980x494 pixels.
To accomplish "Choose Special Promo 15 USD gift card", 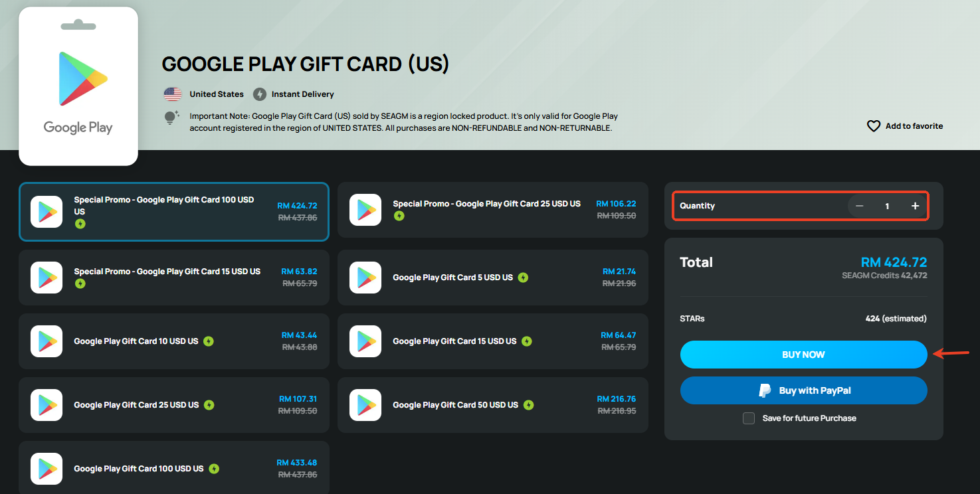I will pyautogui.click(x=174, y=278).
